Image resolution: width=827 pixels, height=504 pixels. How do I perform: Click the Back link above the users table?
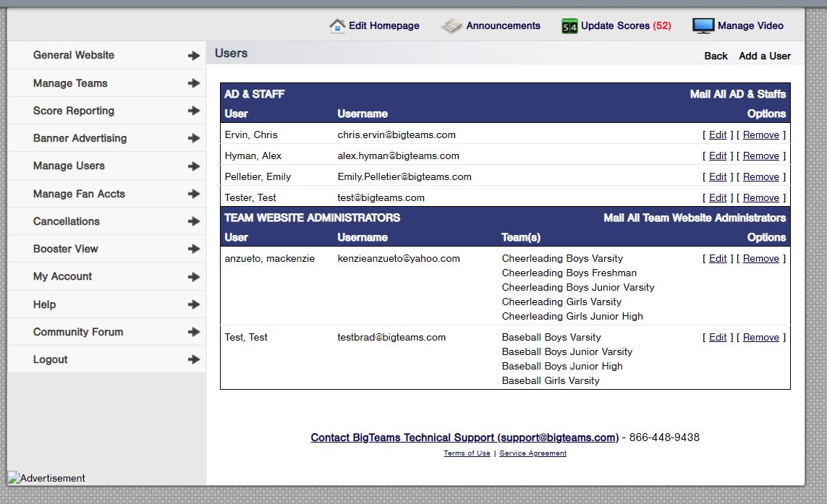pos(716,56)
